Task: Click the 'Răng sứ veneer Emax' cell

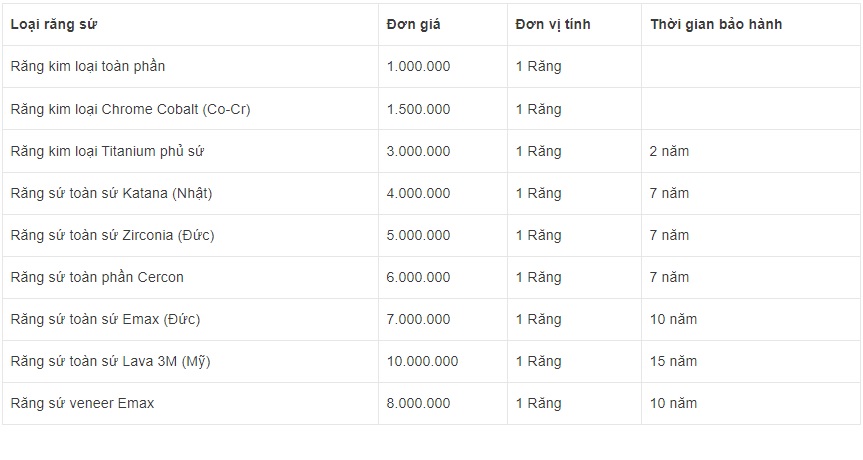Action: point(82,403)
